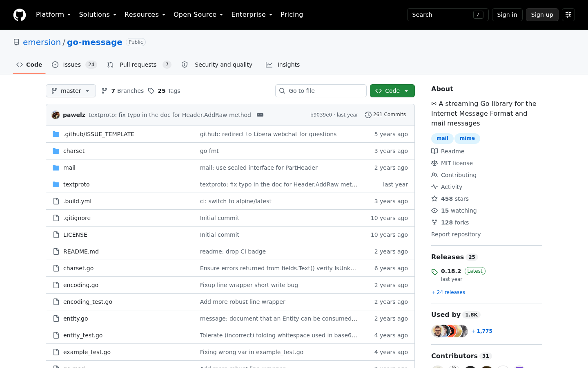
Task: Click the pulse icon next to Activity
Action: [x=434, y=187]
